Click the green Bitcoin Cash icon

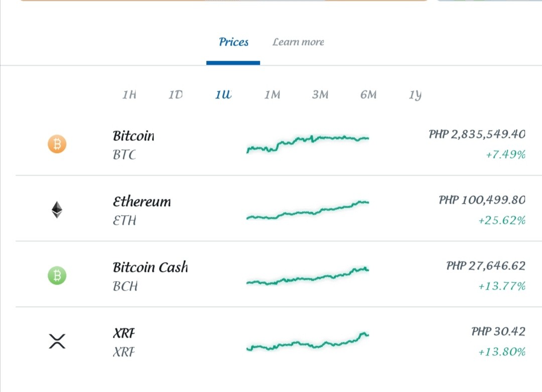tap(57, 276)
